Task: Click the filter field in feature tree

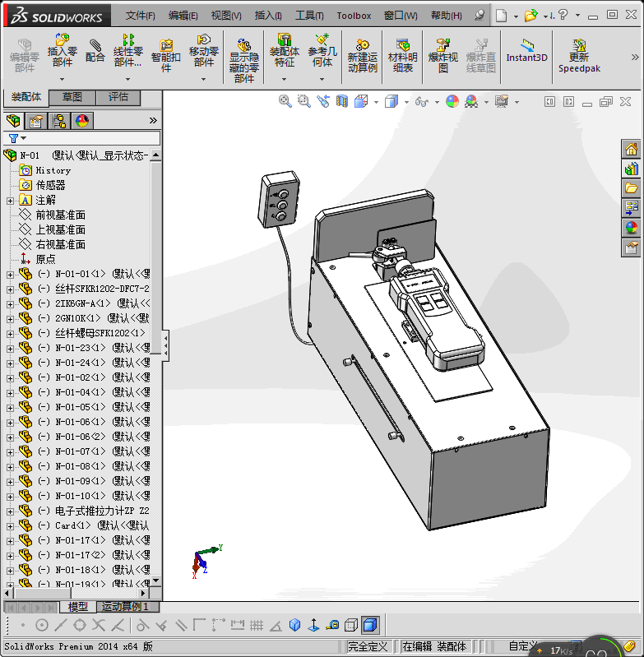Action: pyautogui.click(x=82, y=138)
